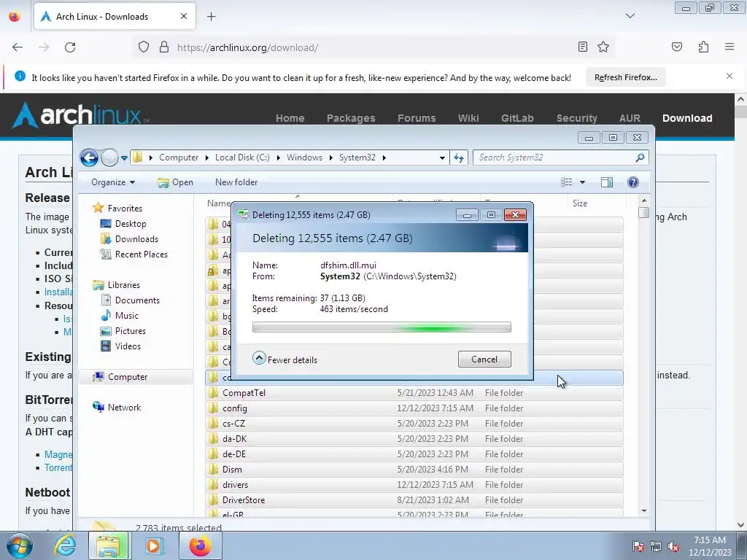The image size is (747, 560).
Task: Open the Organize menu
Action: (113, 182)
